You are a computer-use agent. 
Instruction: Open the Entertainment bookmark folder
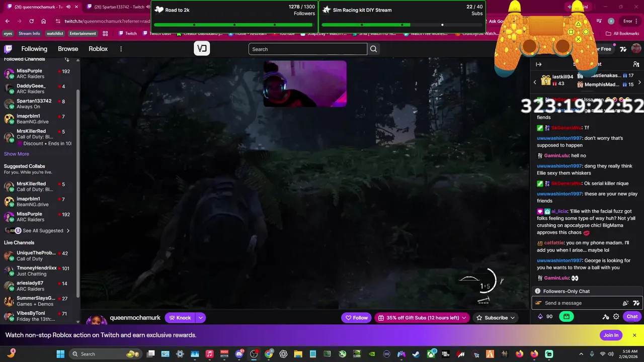(83, 34)
